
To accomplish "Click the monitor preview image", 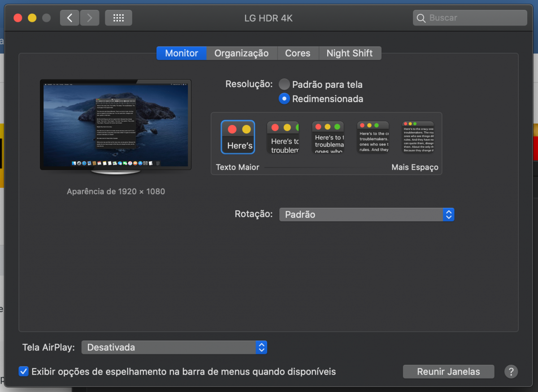I will coord(116,127).
